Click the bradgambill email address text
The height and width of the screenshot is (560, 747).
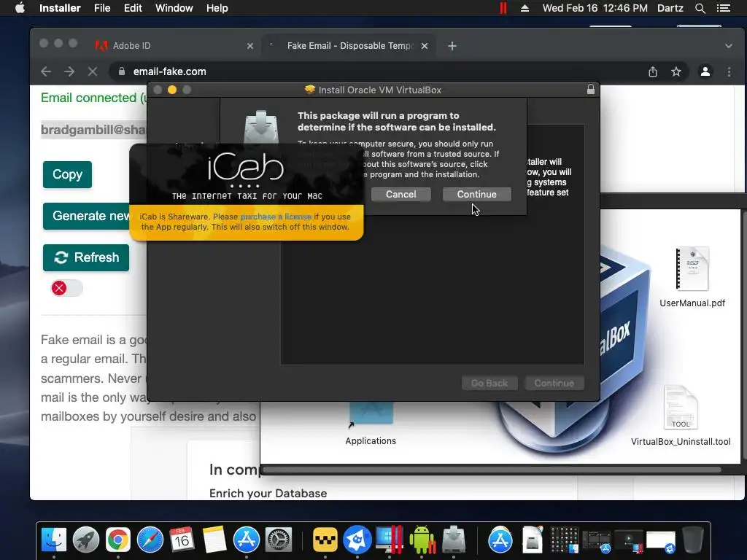tap(93, 130)
